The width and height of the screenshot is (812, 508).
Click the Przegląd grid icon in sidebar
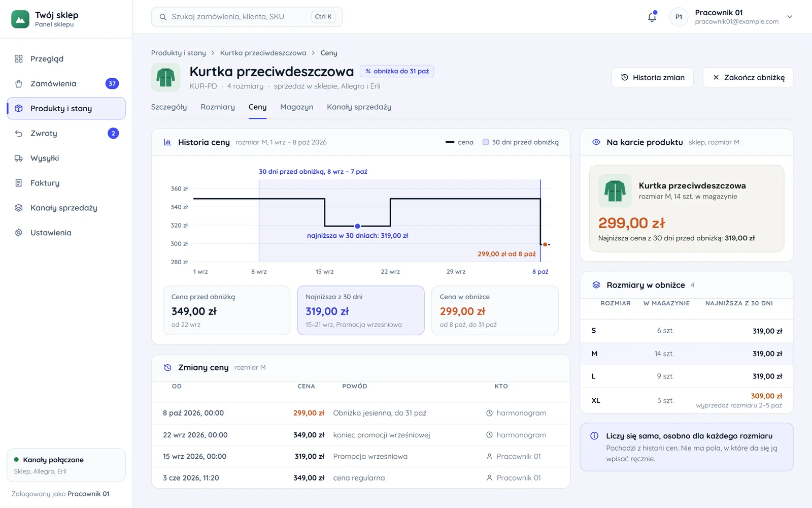19,59
